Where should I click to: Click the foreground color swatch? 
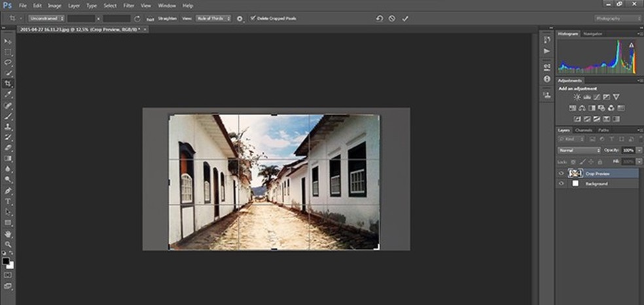tap(6, 261)
